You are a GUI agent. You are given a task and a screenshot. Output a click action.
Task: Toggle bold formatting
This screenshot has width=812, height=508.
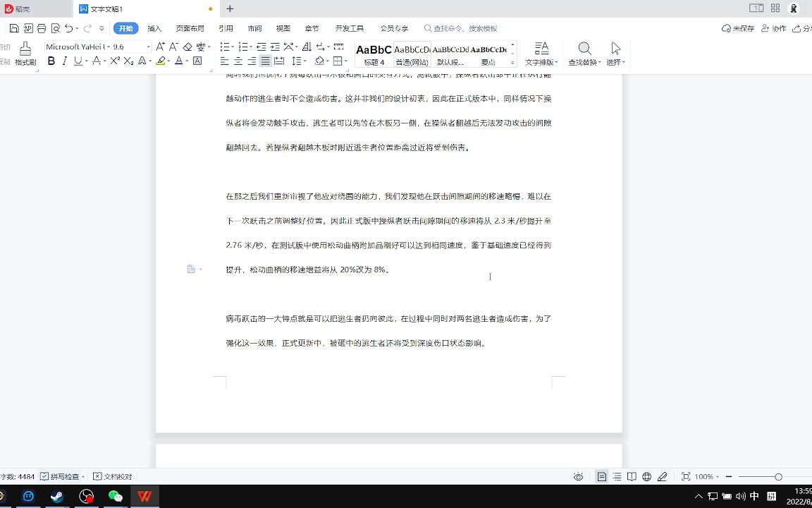click(x=51, y=61)
